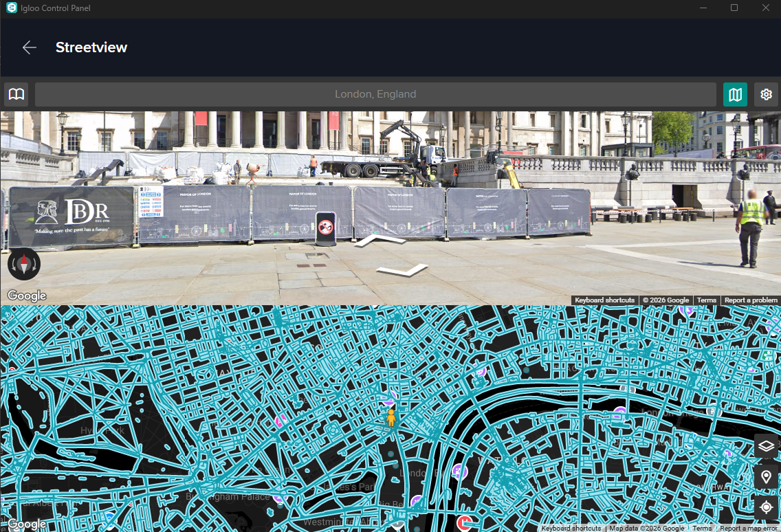This screenshot has width=781, height=532.
Task: Click Report a map error link
Action: point(748,528)
